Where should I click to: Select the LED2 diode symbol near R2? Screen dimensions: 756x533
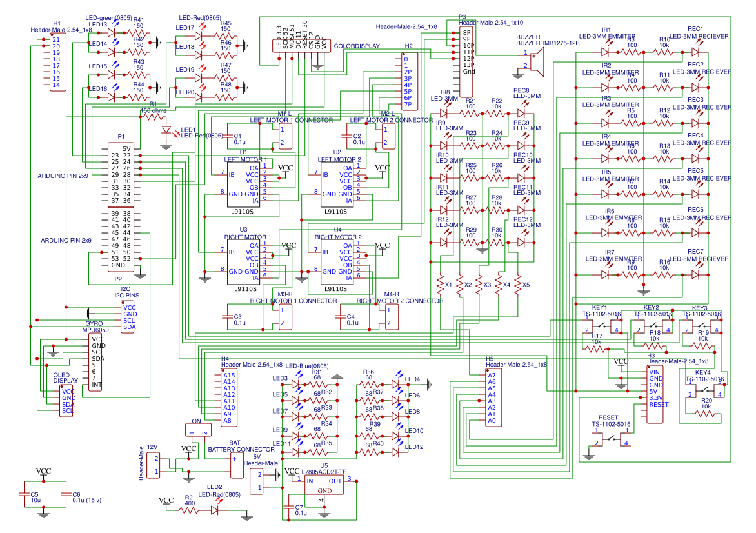[215, 510]
